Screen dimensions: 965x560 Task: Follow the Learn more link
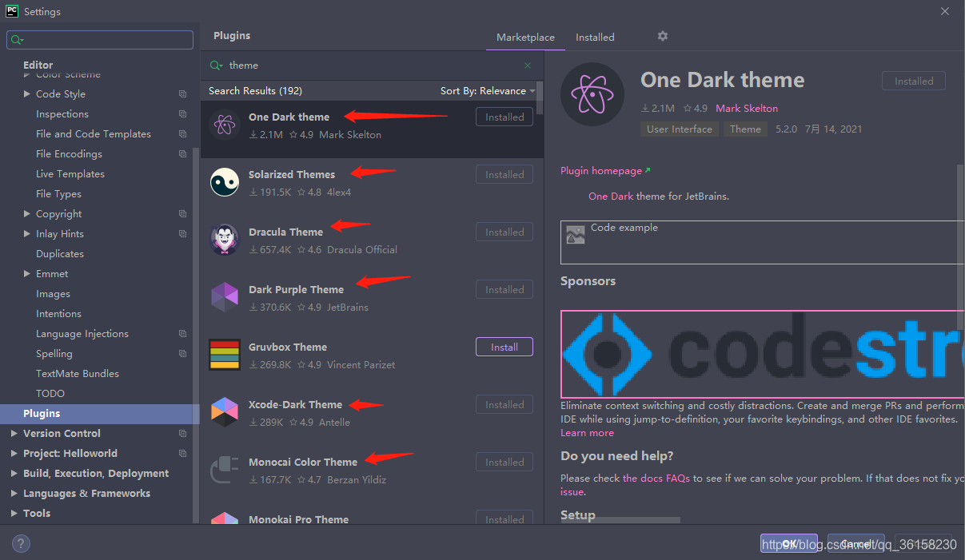tap(588, 433)
